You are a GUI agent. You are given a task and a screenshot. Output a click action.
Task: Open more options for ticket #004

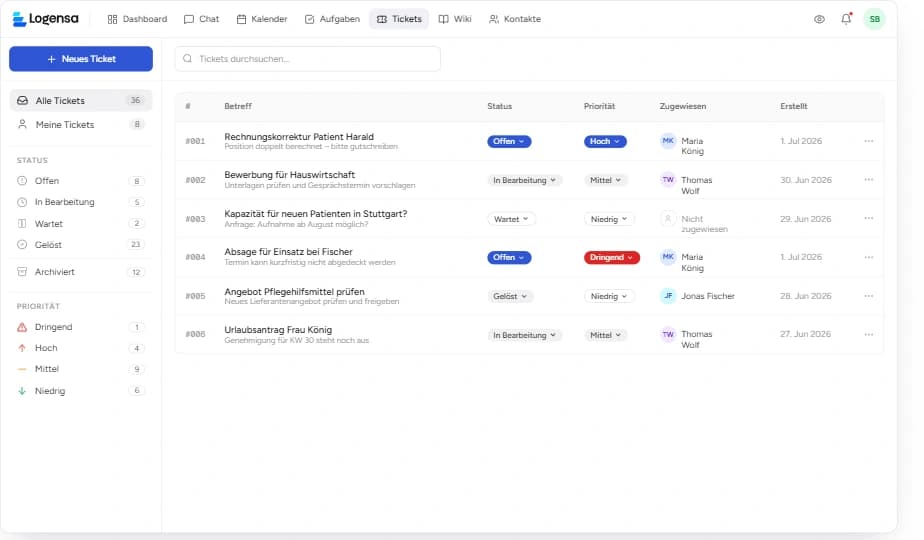(869, 257)
